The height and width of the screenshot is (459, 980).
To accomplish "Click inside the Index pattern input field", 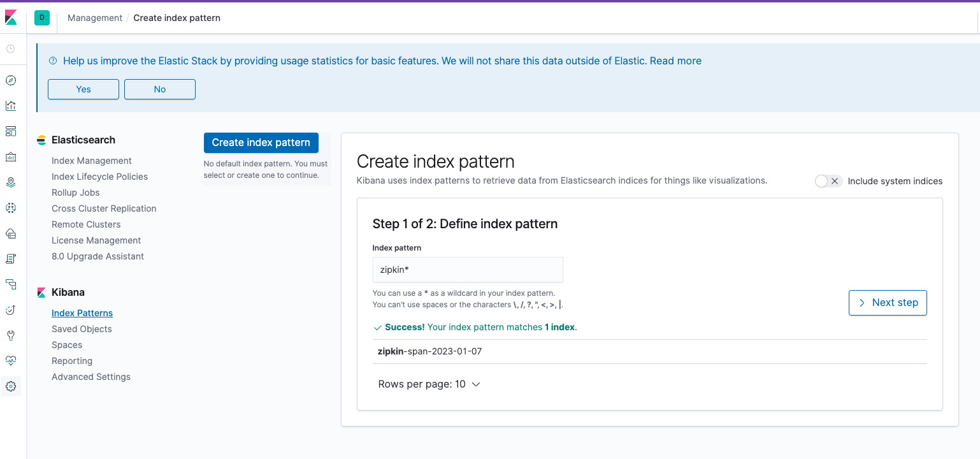I will (467, 269).
